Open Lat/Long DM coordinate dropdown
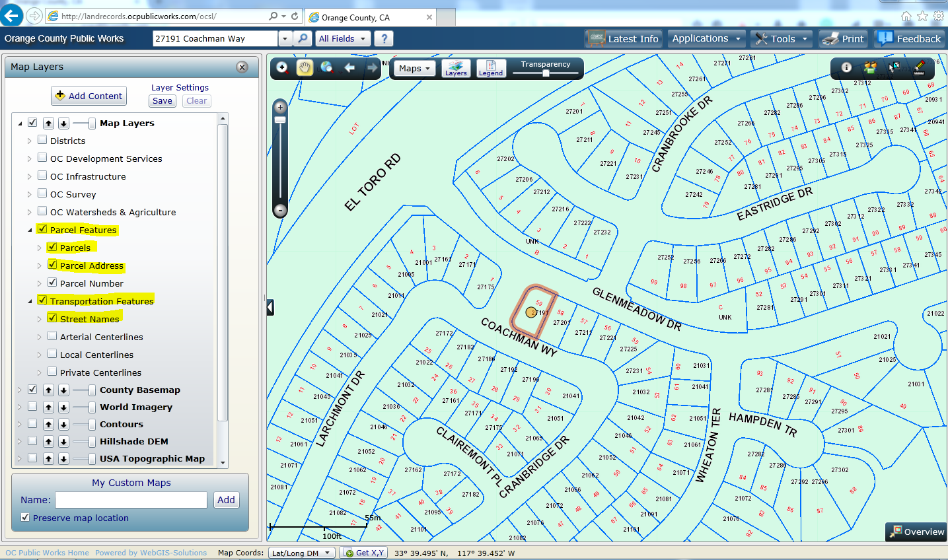Viewport: 948px width, 560px height. pos(301,553)
